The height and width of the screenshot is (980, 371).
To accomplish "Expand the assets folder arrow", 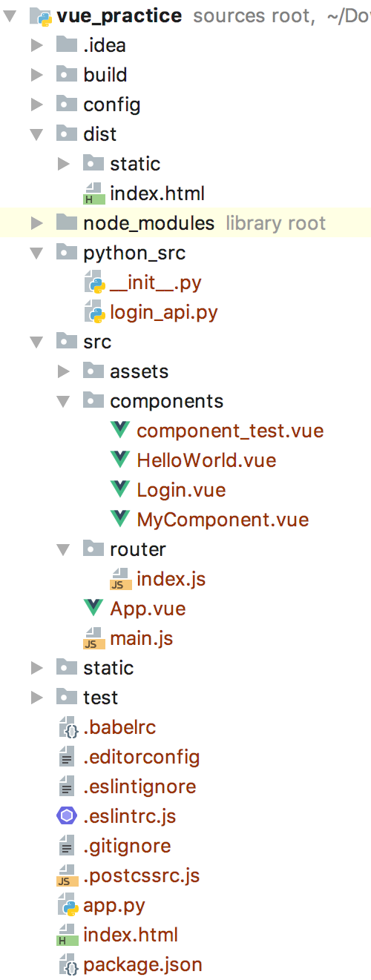I will [x=63, y=371].
